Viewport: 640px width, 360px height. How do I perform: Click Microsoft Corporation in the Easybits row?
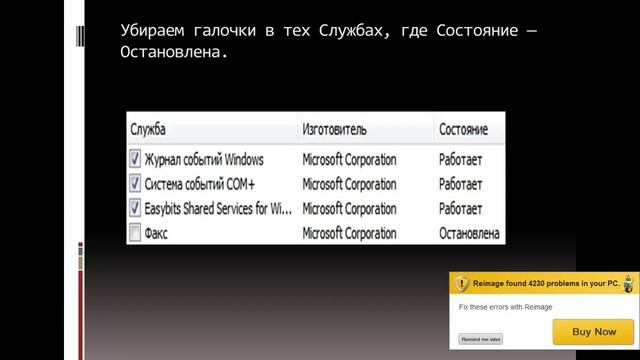(349, 209)
